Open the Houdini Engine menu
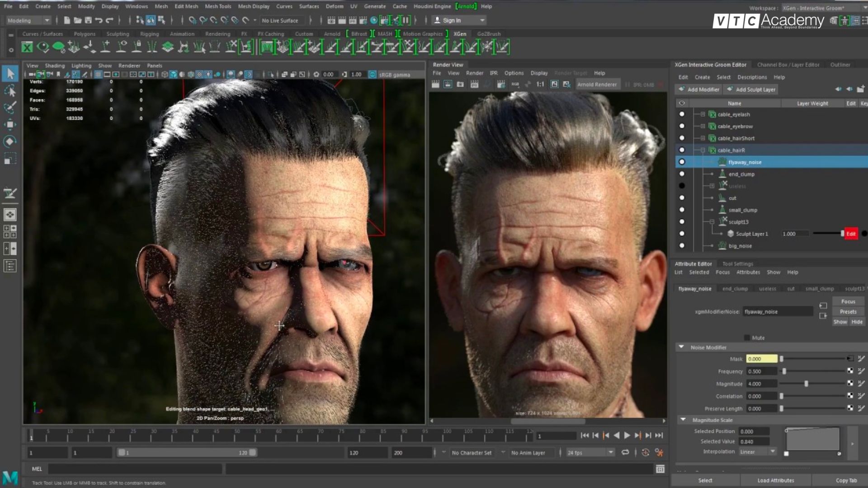Screen dimensions: 868x488 click(x=432, y=6)
